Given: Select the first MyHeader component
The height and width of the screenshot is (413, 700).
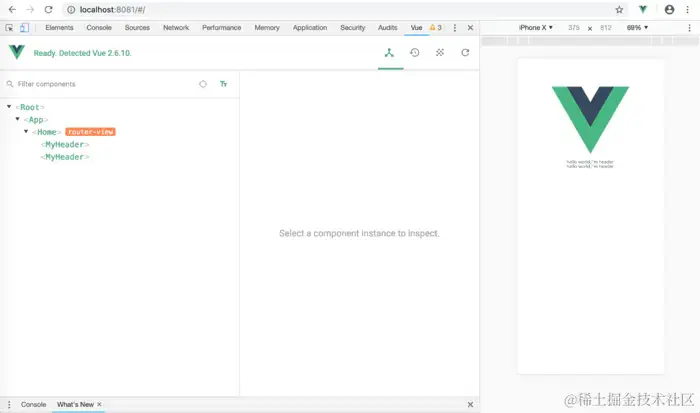Looking at the screenshot, I should coord(65,145).
